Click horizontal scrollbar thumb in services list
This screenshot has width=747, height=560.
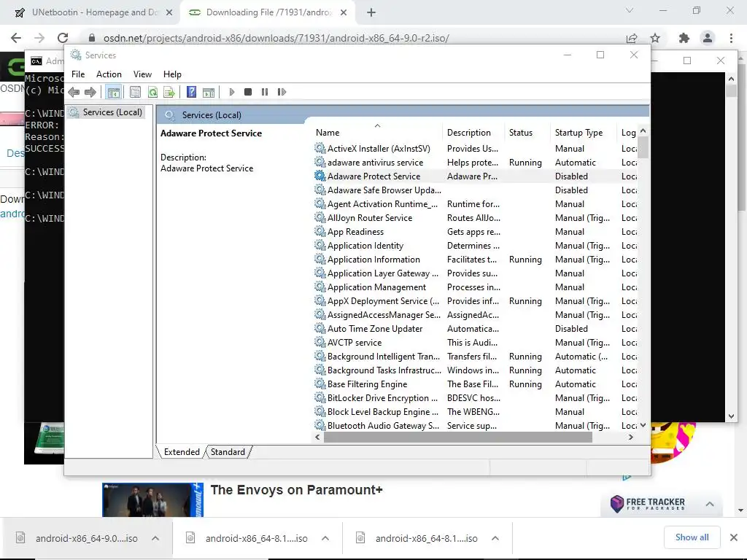[x=457, y=437]
